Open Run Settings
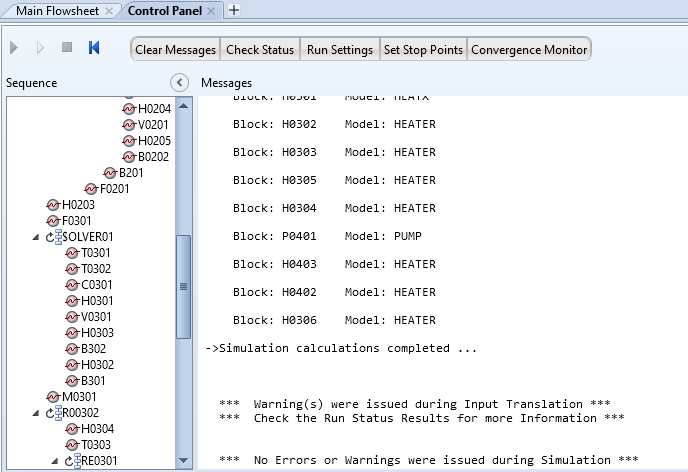 [340, 49]
